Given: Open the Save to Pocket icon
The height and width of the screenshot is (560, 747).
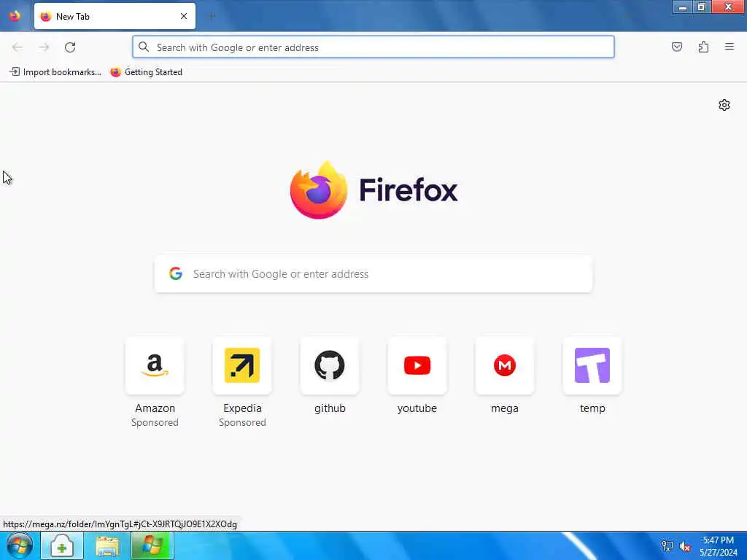Looking at the screenshot, I should [677, 47].
